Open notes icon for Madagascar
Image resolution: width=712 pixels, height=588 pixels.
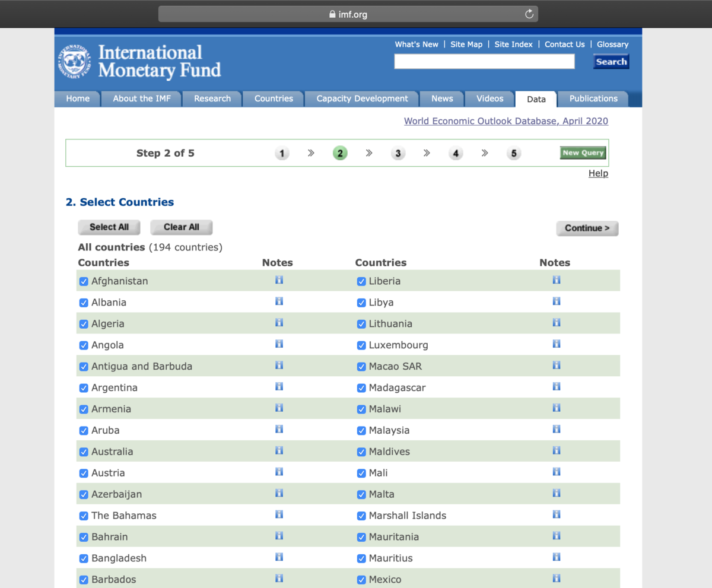point(557,386)
